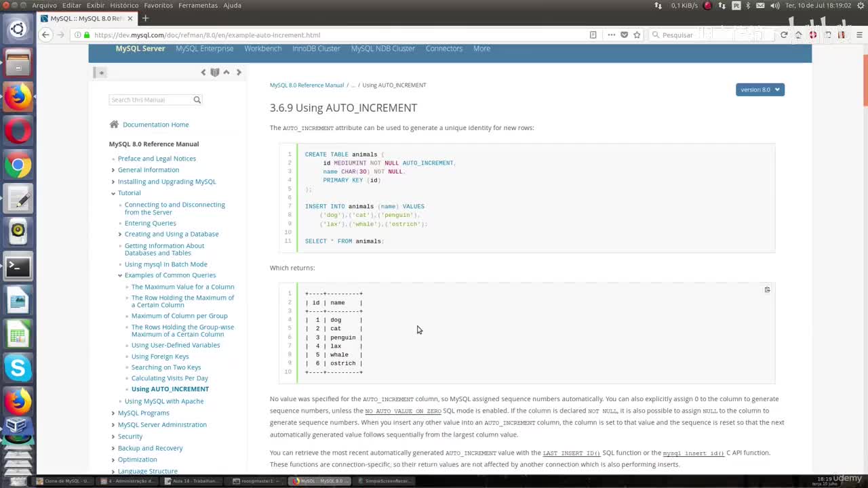
Task: Expand the Optimization section
Action: 113,460
